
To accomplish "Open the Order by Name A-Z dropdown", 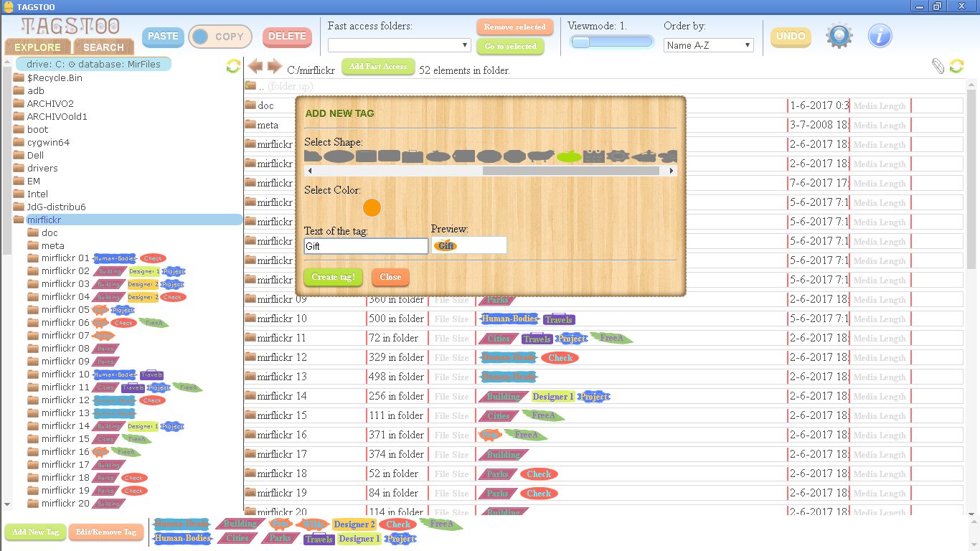I will click(708, 45).
